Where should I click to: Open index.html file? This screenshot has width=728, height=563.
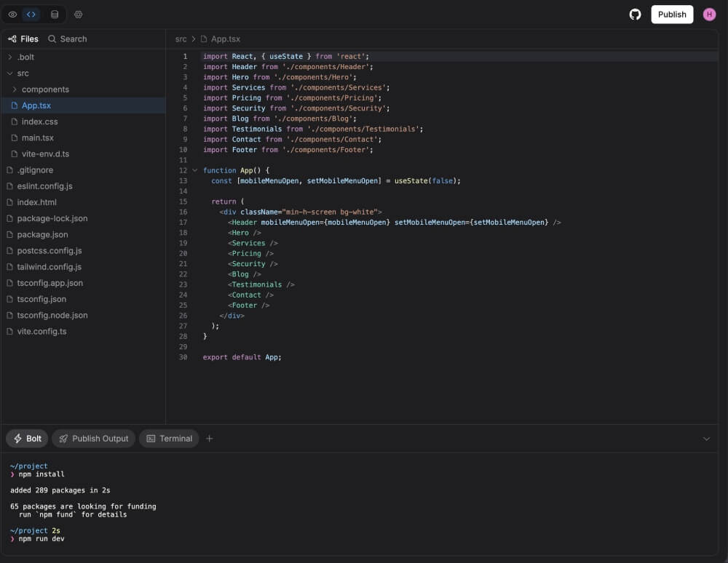[84, 202]
